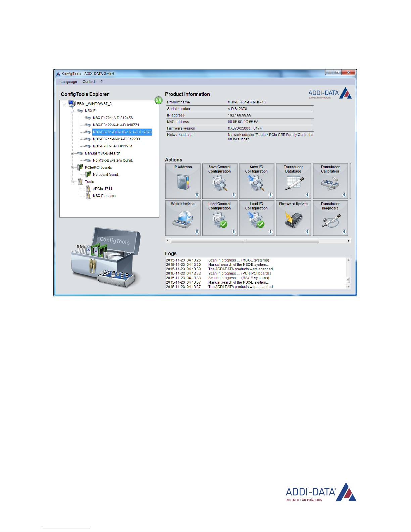Image resolution: width=411 pixels, height=532 pixels.
Task: Click info icon on Save General Configuration tile
Action: click(234, 195)
